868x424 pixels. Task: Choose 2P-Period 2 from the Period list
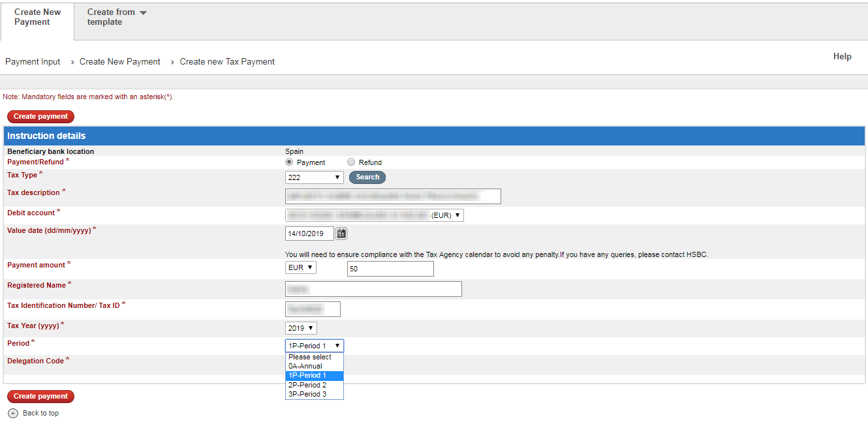click(307, 385)
